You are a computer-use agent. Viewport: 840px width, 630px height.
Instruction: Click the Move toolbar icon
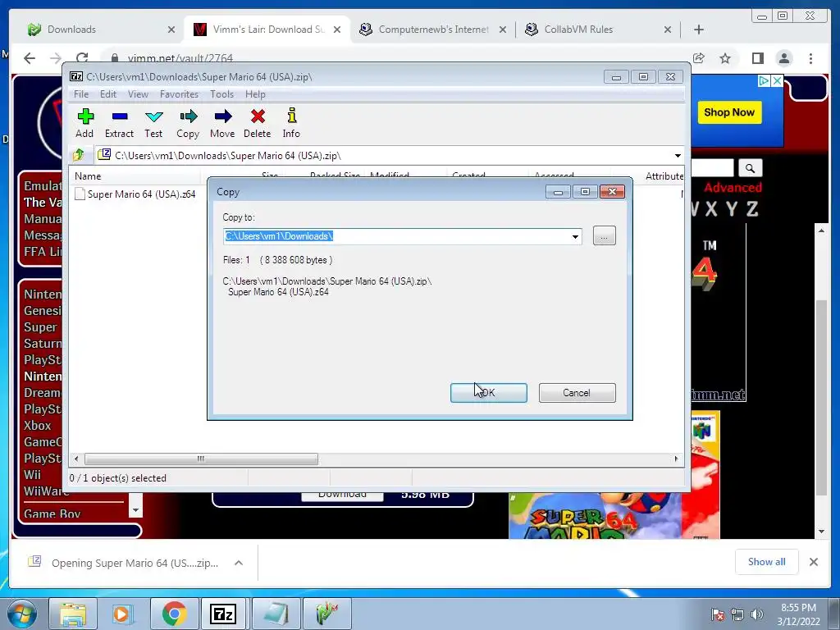click(222, 123)
